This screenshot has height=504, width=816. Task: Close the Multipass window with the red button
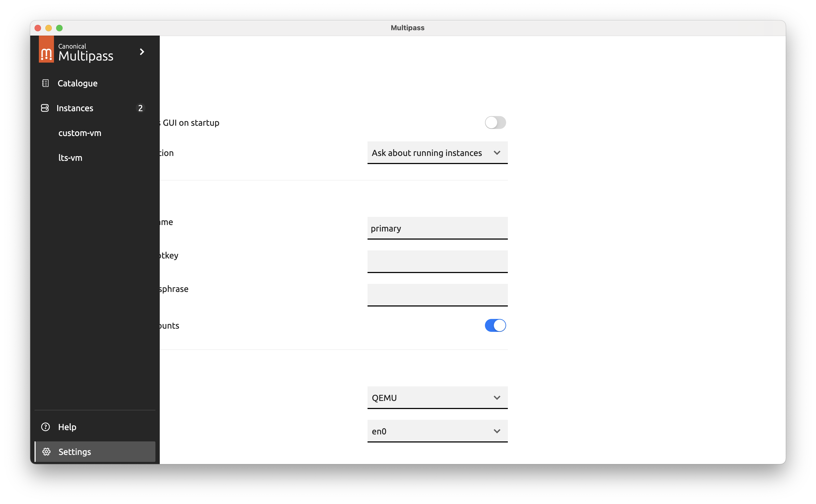click(x=38, y=28)
